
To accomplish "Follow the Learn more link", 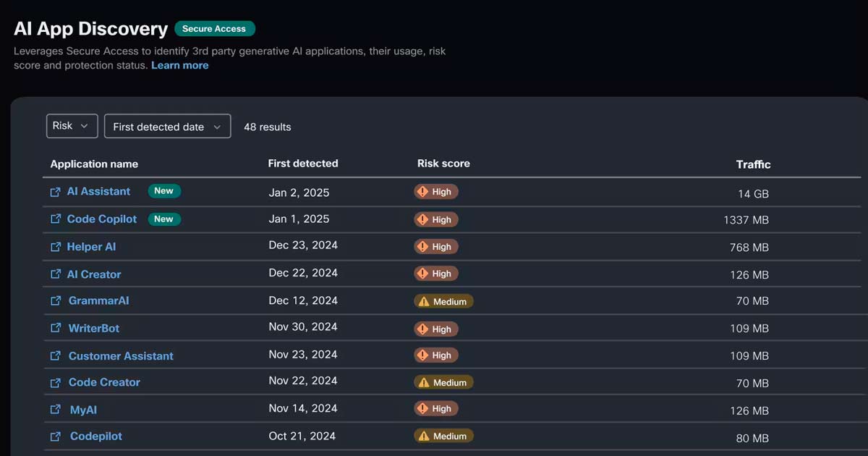I will 180,65.
